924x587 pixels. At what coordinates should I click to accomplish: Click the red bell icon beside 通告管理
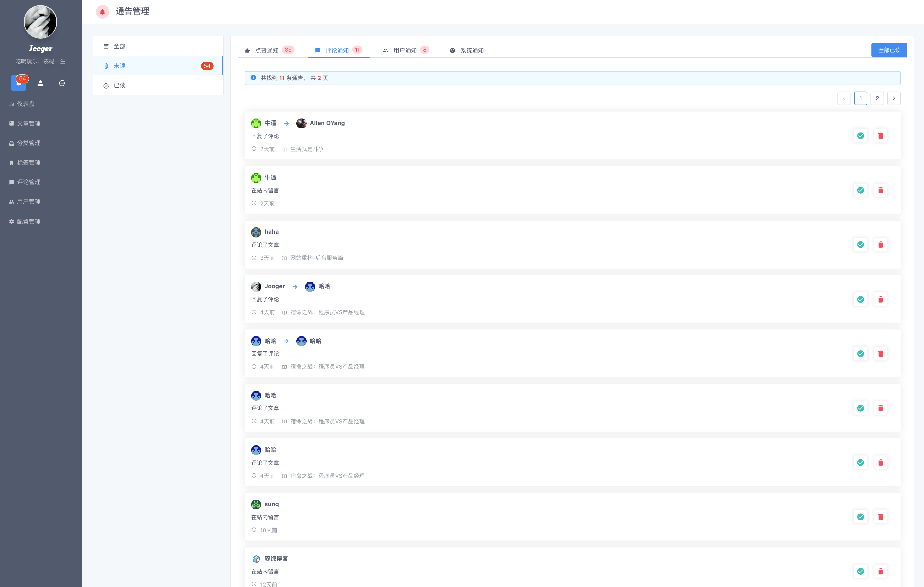[x=102, y=12]
